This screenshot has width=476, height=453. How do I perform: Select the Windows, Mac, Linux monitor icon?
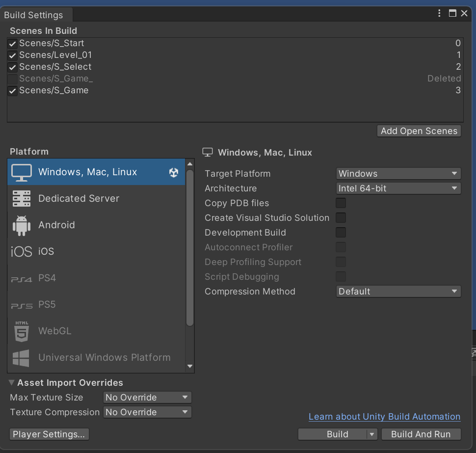(x=22, y=172)
